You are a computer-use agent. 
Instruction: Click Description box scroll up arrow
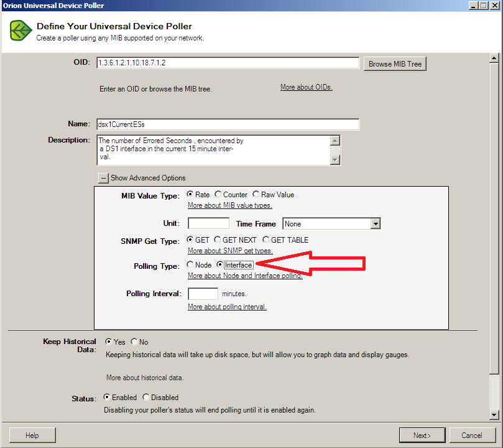(x=335, y=141)
